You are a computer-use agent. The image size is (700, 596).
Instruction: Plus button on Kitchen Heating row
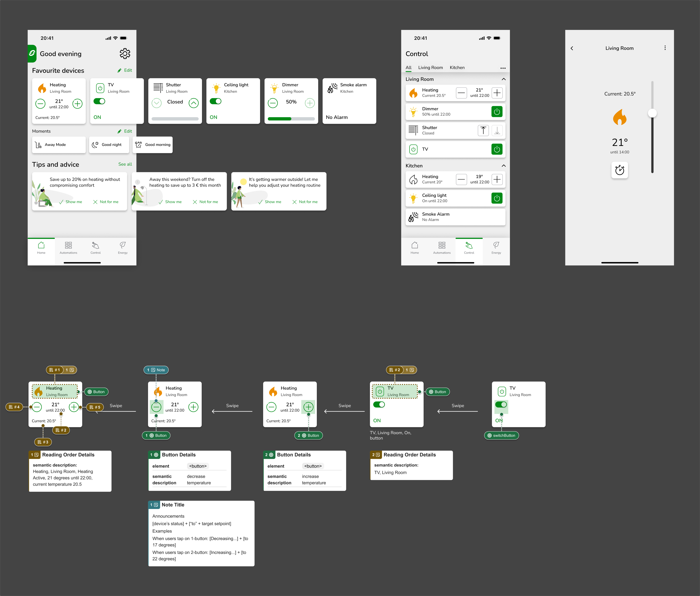point(497,179)
